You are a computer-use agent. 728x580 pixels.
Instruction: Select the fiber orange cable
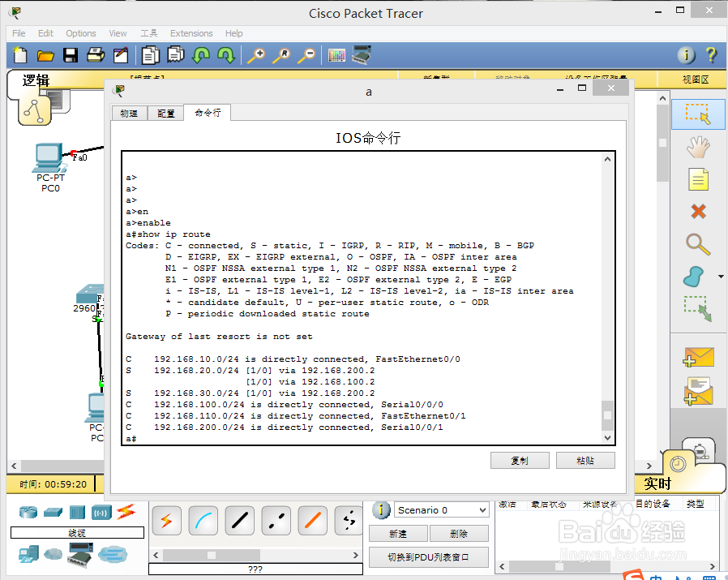tap(312, 521)
